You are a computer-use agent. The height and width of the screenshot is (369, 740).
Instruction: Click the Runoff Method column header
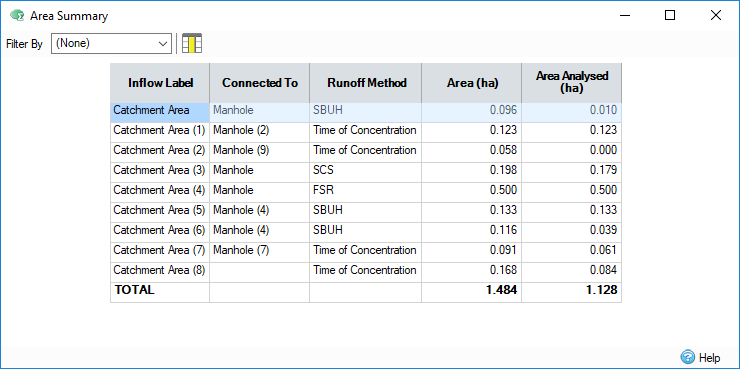point(366,83)
